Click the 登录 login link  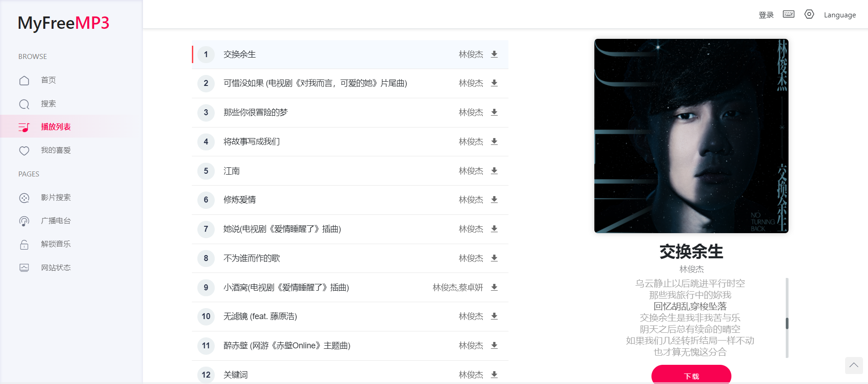coord(766,15)
